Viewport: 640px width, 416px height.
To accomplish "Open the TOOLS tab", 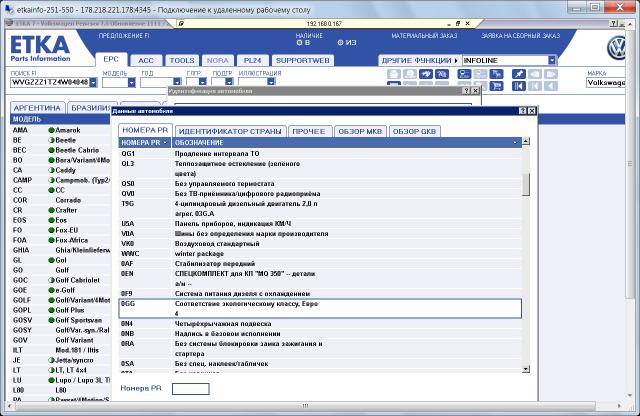I will coord(182,61).
